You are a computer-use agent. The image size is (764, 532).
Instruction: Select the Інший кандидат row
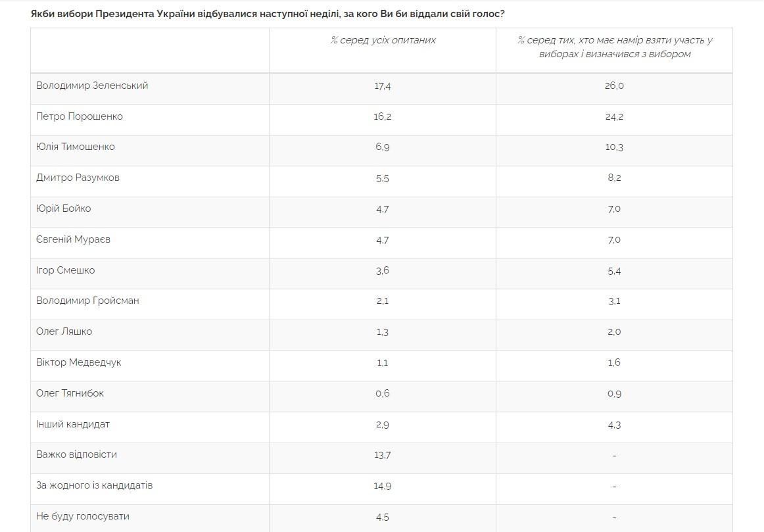[x=381, y=427]
